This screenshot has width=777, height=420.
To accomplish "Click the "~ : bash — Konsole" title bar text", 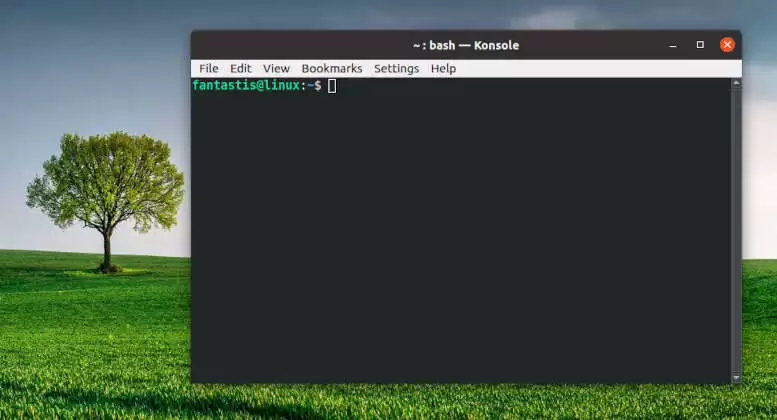I will [x=466, y=45].
